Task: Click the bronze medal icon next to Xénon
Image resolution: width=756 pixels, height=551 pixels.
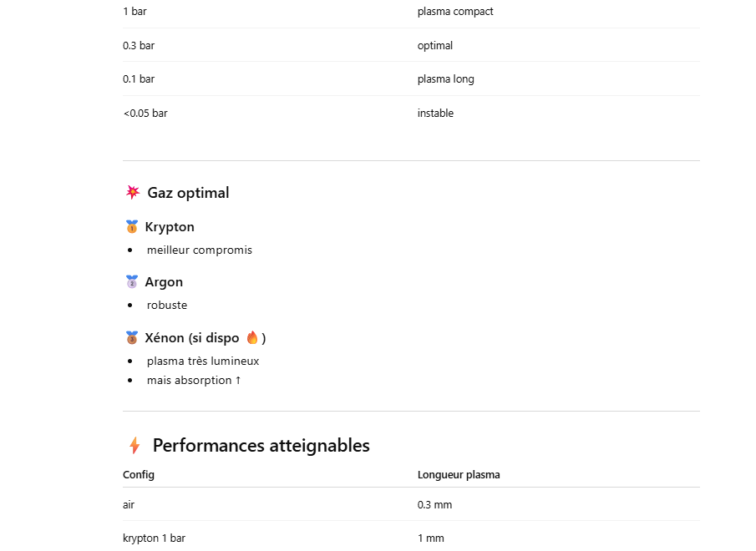Action: pos(131,338)
